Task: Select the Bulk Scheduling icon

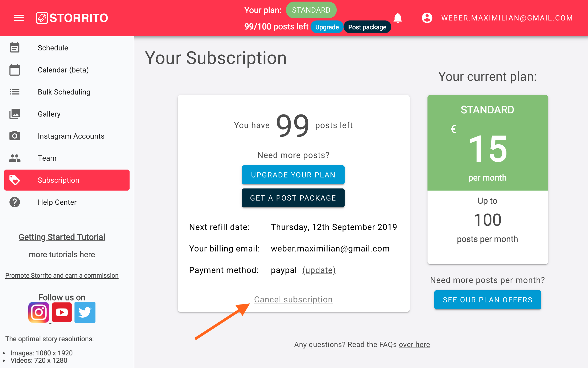Action: coord(15,92)
